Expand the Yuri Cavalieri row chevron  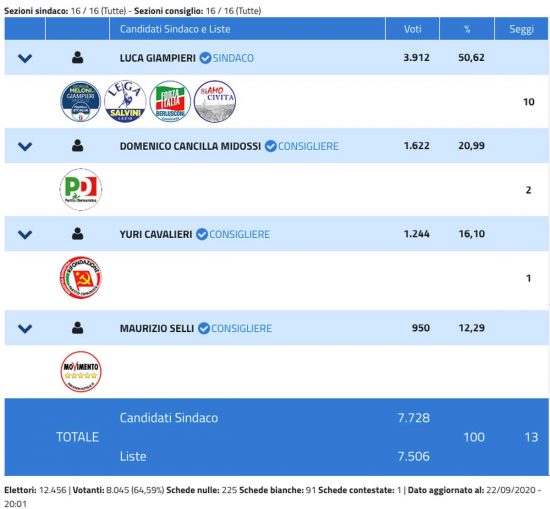click(x=25, y=234)
